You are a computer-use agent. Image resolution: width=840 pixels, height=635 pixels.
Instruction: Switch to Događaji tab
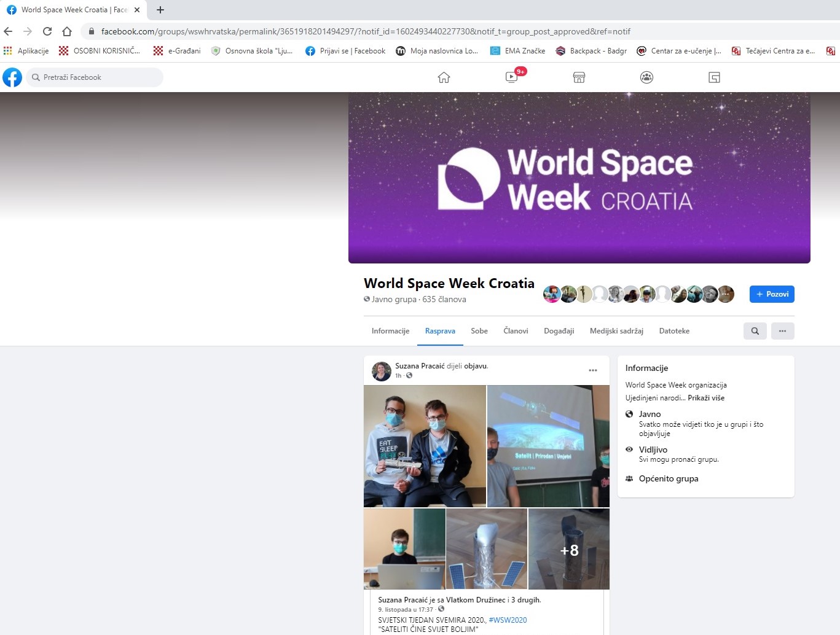click(559, 331)
